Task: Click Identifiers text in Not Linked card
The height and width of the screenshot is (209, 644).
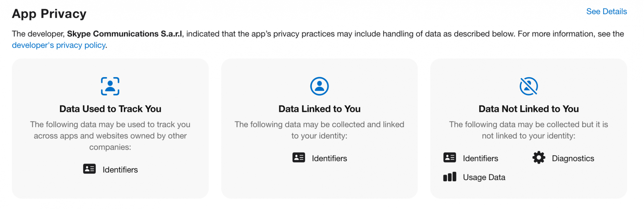Action: [x=480, y=158]
